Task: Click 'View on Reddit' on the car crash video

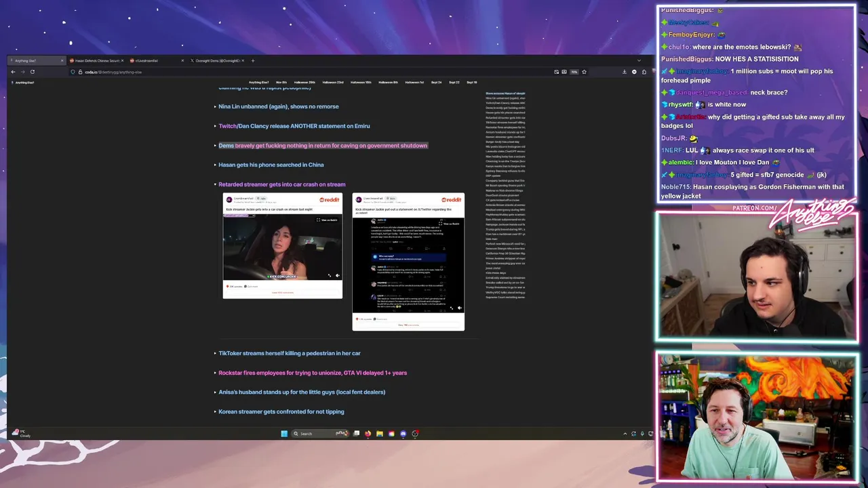Action: pos(327,220)
